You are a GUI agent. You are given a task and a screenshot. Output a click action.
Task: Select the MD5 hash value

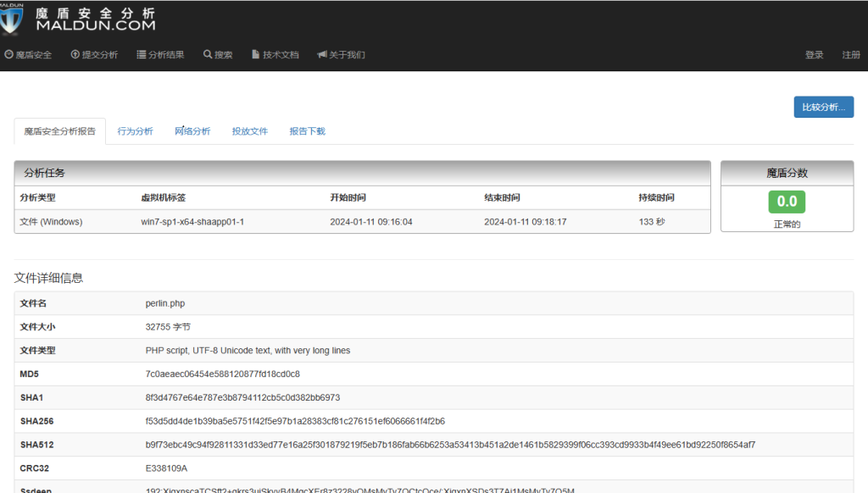225,374
